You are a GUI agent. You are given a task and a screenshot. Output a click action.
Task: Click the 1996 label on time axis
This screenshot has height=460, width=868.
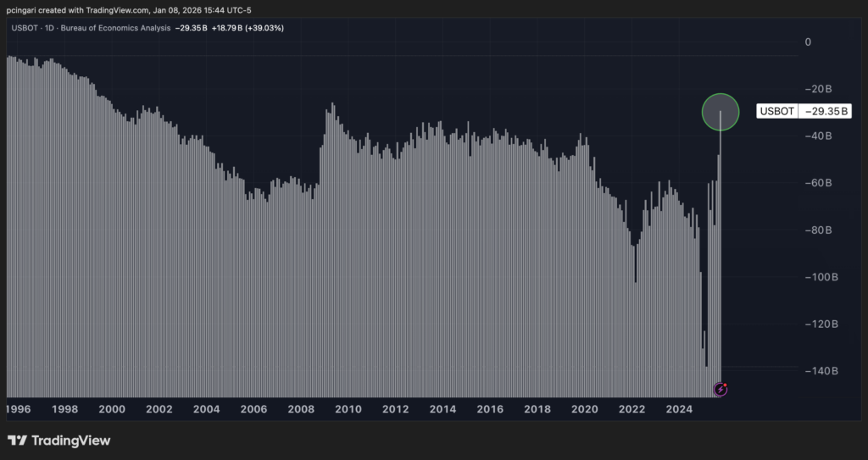pyautogui.click(x=18, y=409)
